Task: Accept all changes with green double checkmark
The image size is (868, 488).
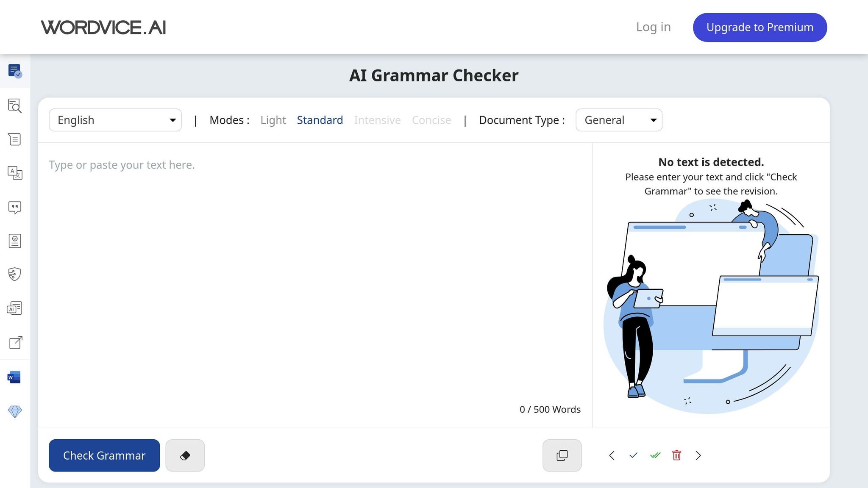Action: pyautogui.click(x=655, y=455)
